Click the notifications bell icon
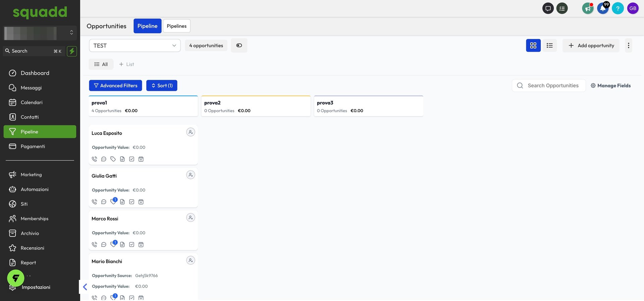Screen dimensions: 644x301 pos(603,8)
